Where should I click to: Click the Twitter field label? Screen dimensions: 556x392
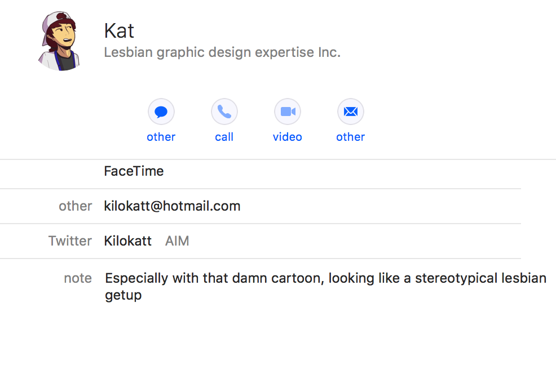tap(70, 241)
